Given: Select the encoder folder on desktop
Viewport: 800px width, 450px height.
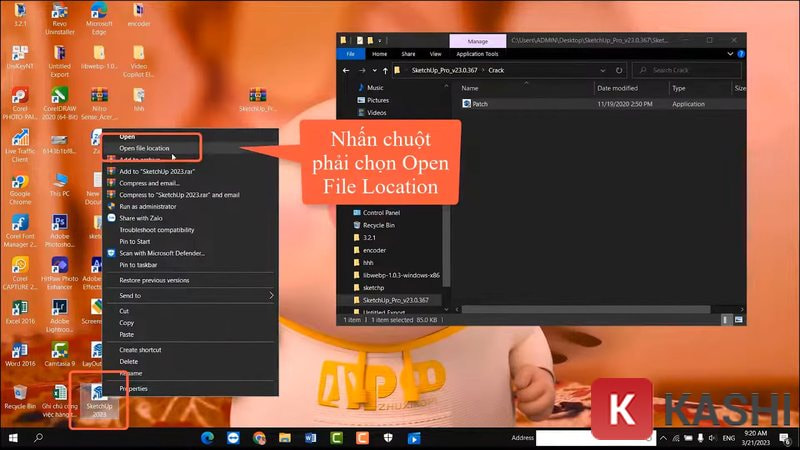Looking at the screenshot, I should pos(139,15).
